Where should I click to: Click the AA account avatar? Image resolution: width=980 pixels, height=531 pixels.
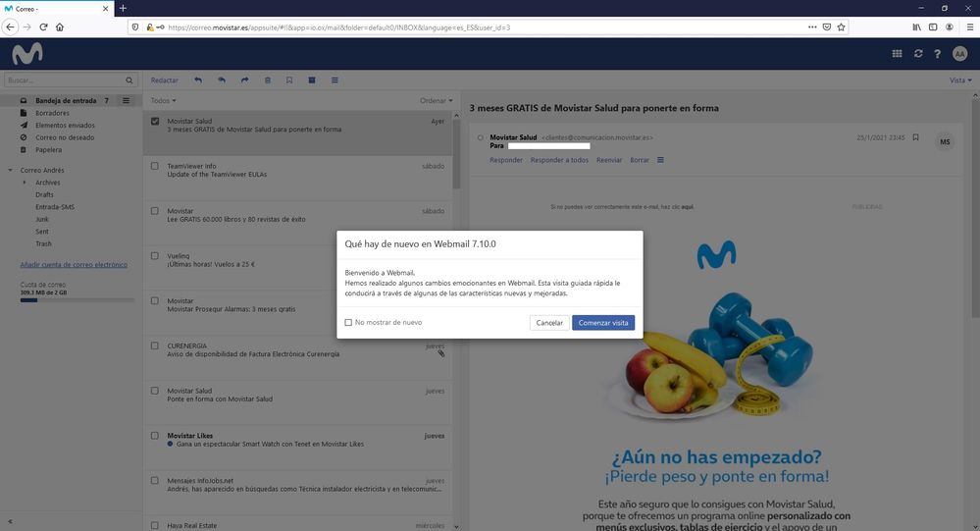[x=959, y=54]
